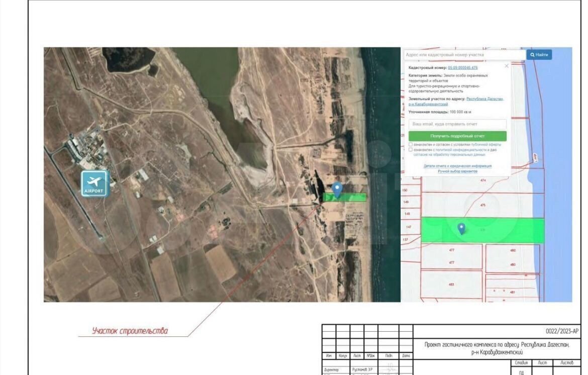
Task: Tick the privacy policy consent checkbox
Action: [x=411, y=150]
